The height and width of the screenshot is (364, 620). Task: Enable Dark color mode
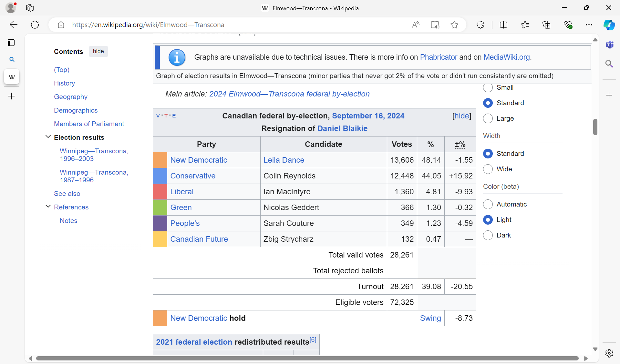coord(488,235)
